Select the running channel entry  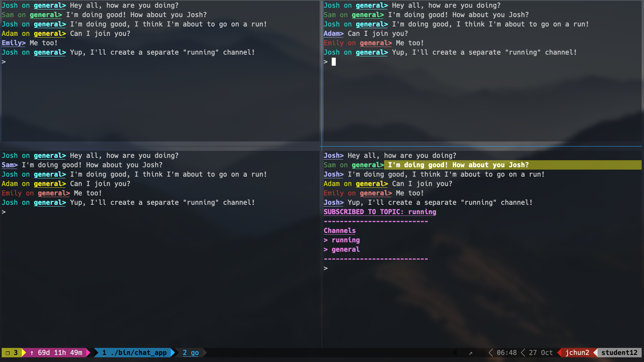click(345, 240)
